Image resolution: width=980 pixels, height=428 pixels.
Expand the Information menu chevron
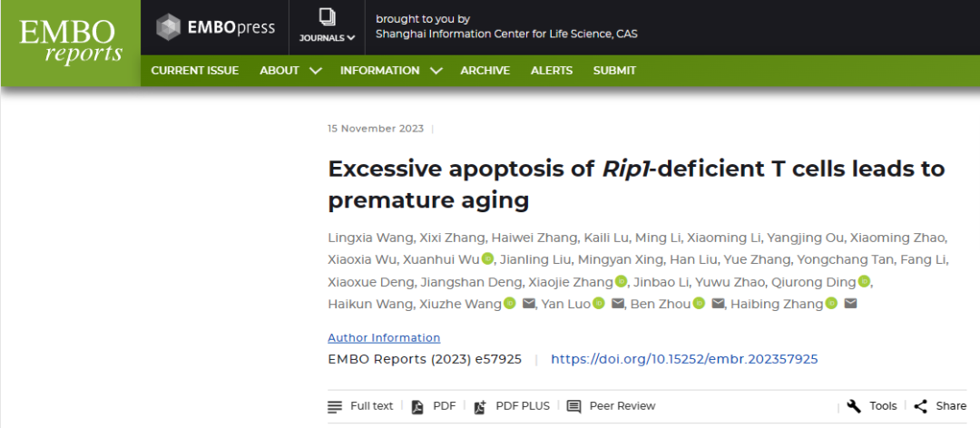tap(436, 71)
